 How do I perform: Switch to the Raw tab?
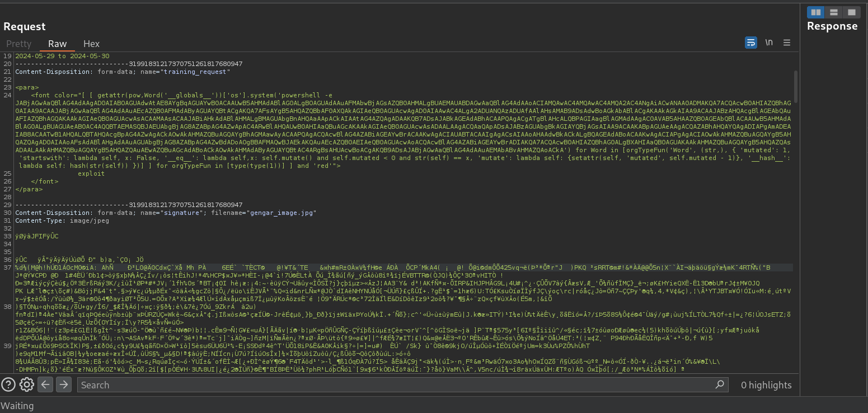pyautogui.click(x=57, y=44)
